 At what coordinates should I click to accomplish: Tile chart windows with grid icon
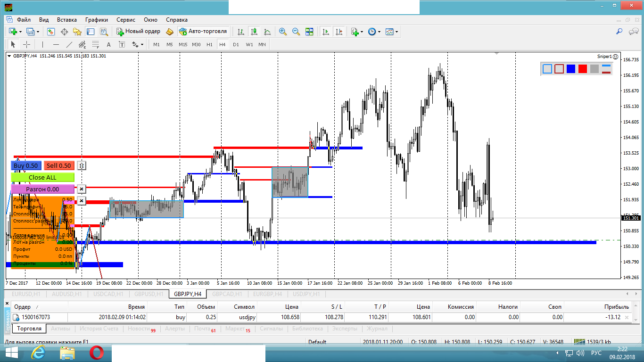point(309,32)
